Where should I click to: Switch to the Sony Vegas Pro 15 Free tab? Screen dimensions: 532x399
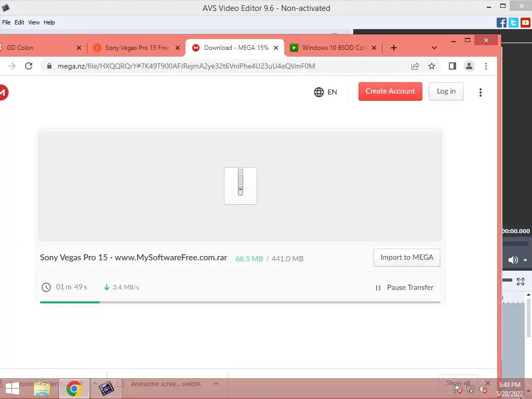136,48
